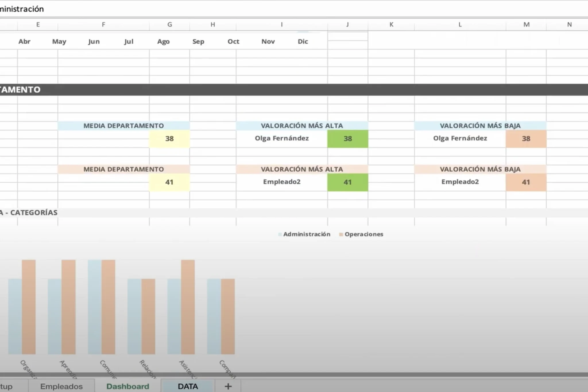Viewport: 588px width, 392px height.
Task: Click the Sep month label
Action: [198, 42]
